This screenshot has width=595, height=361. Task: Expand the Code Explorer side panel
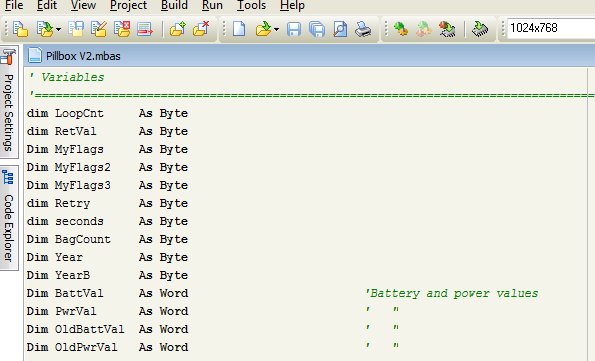point(9,218)
